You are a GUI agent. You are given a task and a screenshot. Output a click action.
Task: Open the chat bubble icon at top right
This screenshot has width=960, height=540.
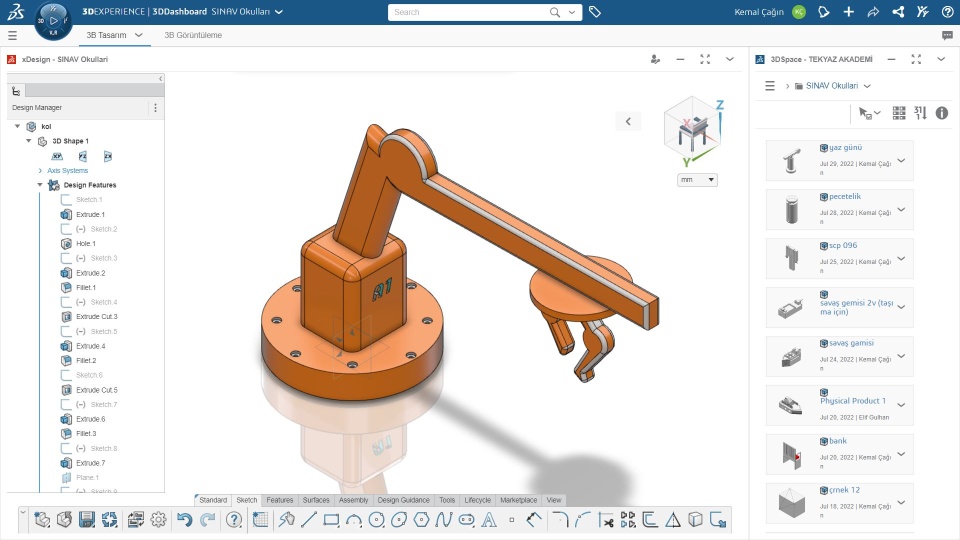point(947,35)
